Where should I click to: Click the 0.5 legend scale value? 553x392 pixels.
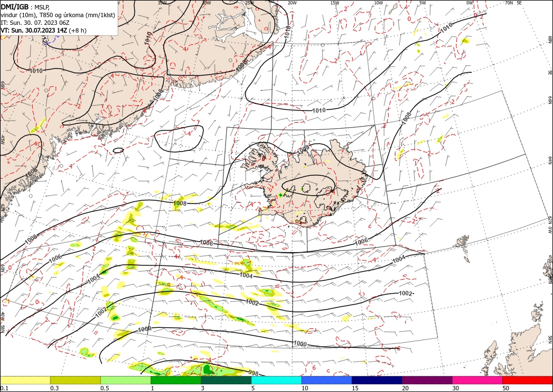click(x=104, y=388)
